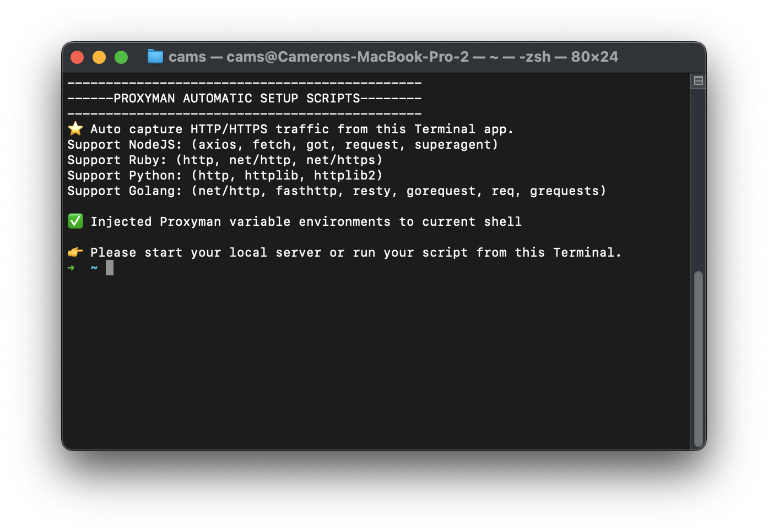The height and width of the screenshot is (532, 768).
Task: Select the blue tilde home directory symbol
Action: pyautogui.click(x=93, y=268)
